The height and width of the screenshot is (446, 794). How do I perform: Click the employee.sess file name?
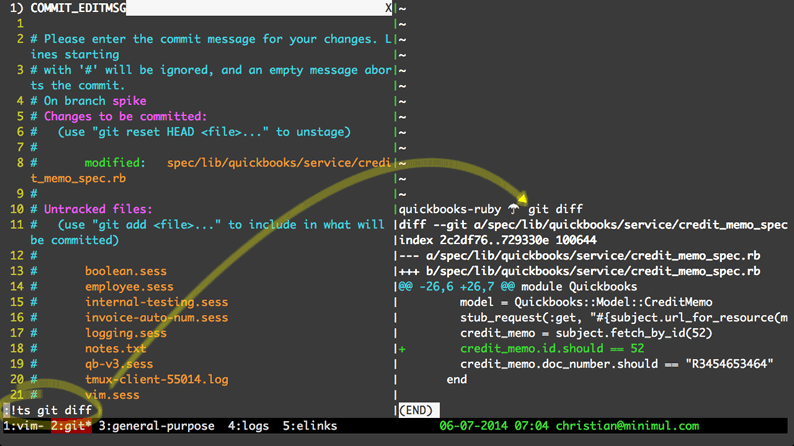click(x=129, y=287)
